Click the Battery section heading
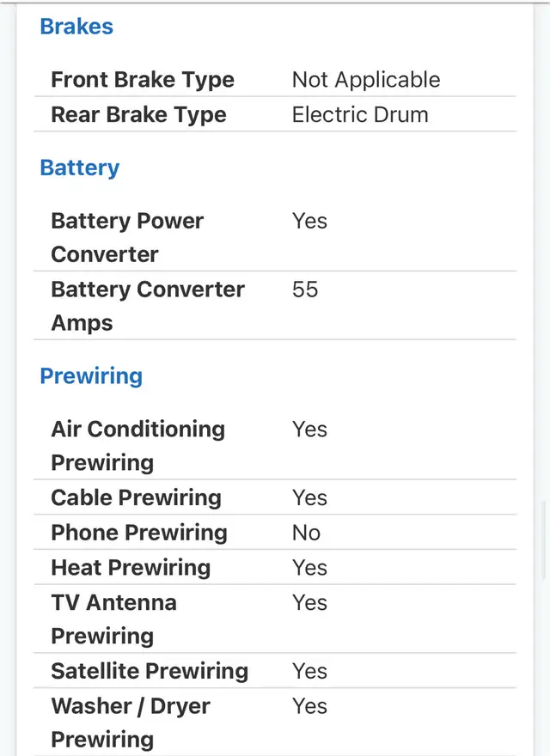 (x=79, y=168)
